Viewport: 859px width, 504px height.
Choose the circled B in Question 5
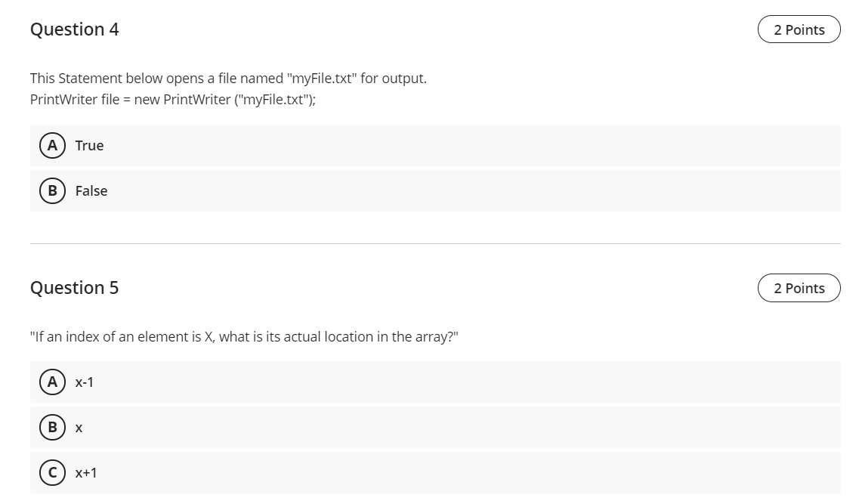(x=53, y=428)
